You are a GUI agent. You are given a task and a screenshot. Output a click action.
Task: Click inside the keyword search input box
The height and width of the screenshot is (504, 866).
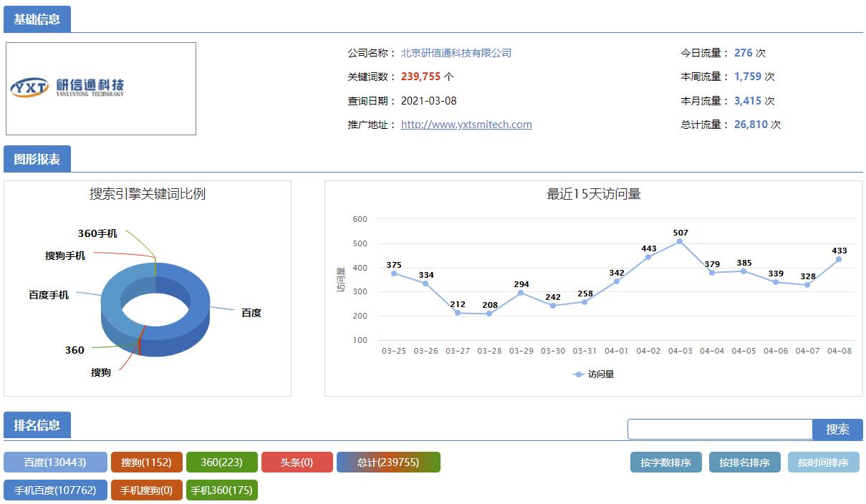click(720, 428)
